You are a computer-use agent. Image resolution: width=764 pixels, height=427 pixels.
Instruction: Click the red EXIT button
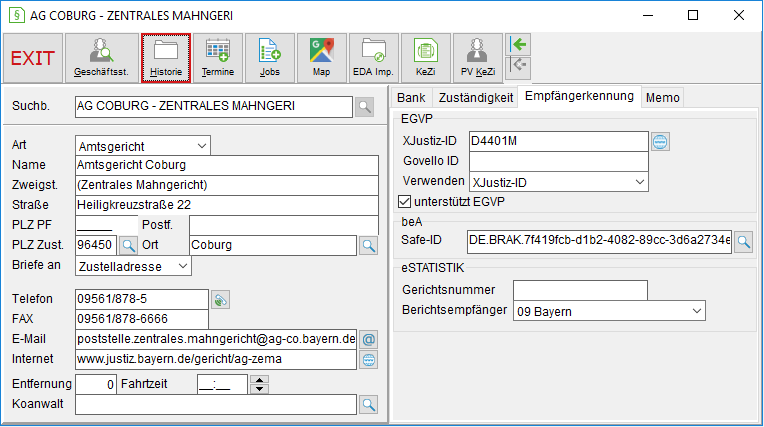(x=33, y=58)
